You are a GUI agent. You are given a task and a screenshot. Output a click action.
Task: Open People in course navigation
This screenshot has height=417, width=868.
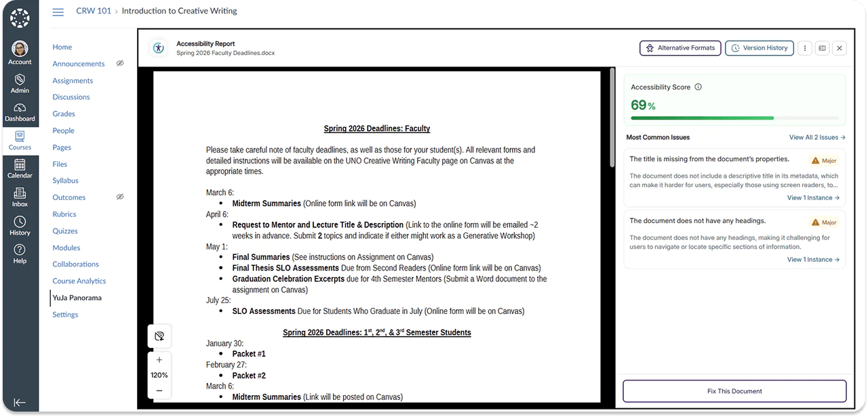[64, 131]
